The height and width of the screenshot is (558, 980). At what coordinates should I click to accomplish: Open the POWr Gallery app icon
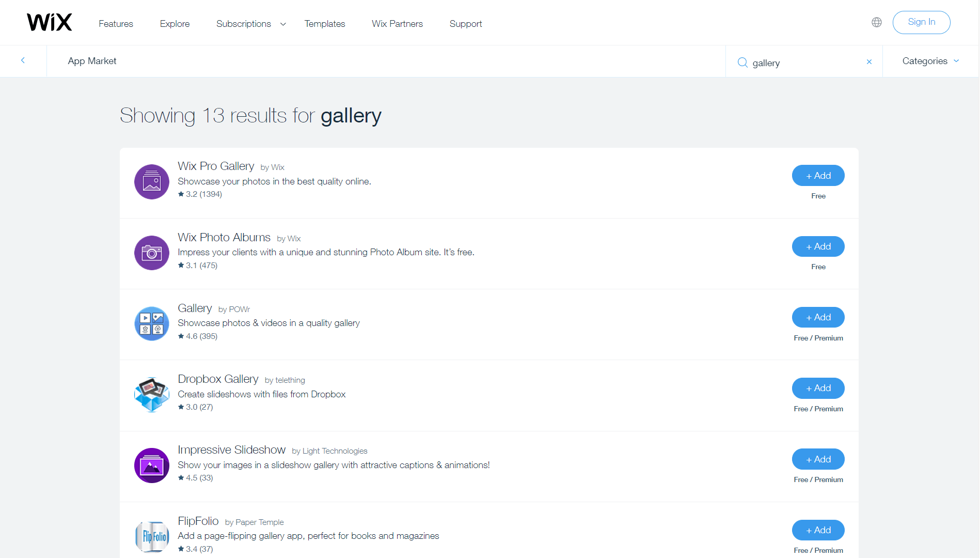pos(152,323)
